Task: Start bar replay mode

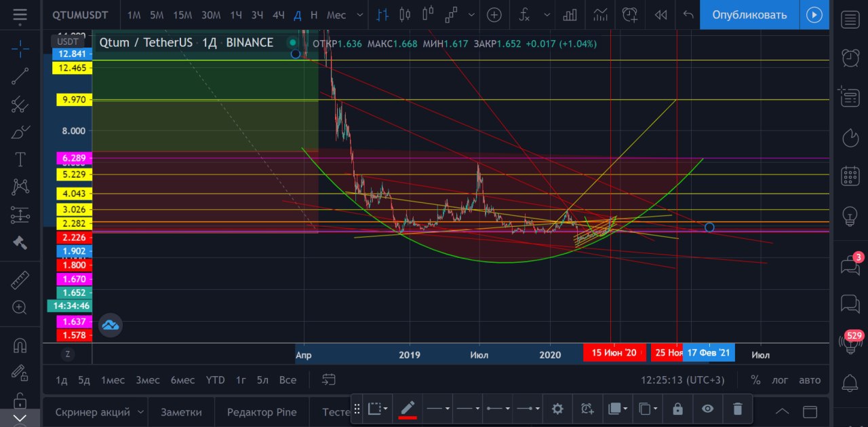Action: click(x=660, y=14)
